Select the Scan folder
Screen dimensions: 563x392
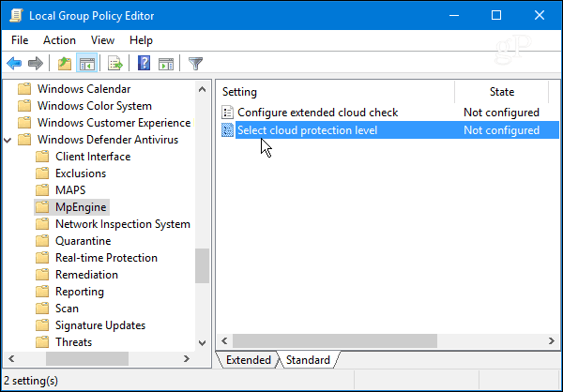(67, 308)
